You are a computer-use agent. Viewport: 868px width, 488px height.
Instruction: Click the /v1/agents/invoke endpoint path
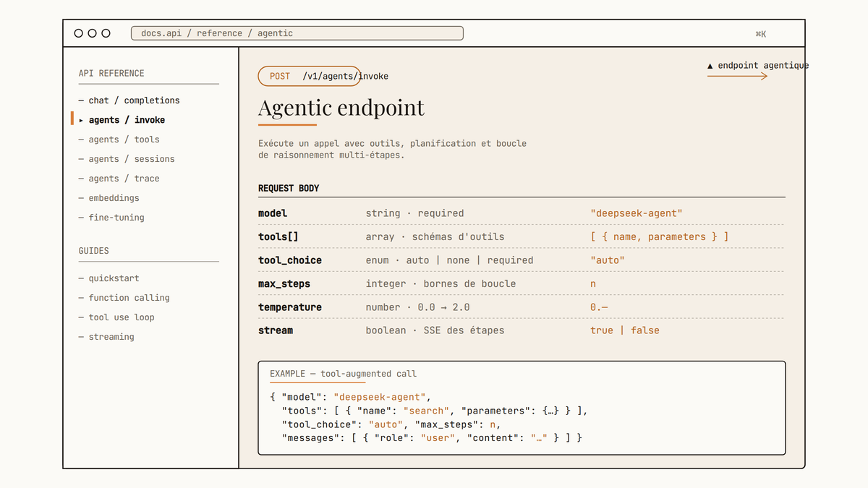tap(346, 76)
